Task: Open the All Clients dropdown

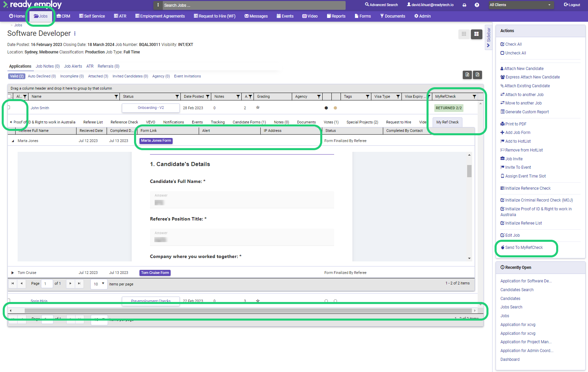Action: point(521,5)
